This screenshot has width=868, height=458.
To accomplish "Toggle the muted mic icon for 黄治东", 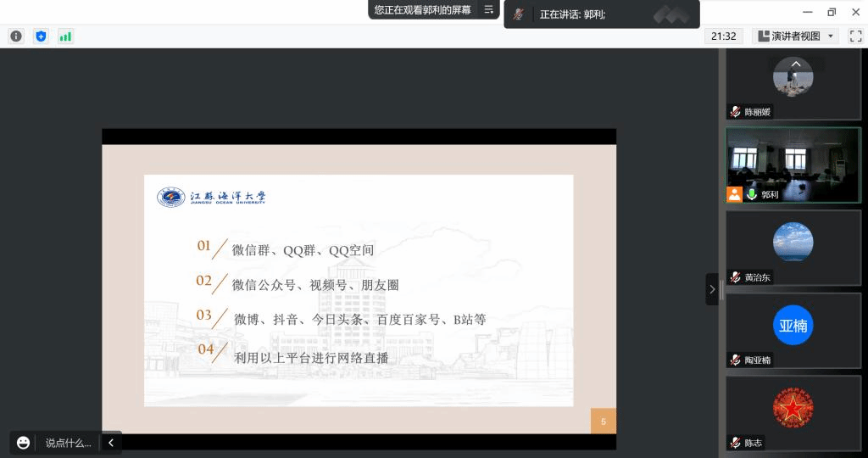I will click(x=735, y=277).
